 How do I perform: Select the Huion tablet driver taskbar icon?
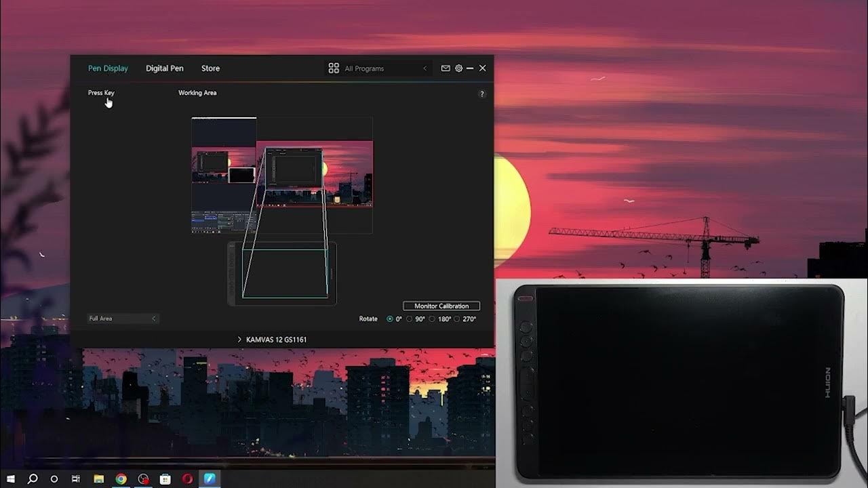tap(210, 479)
